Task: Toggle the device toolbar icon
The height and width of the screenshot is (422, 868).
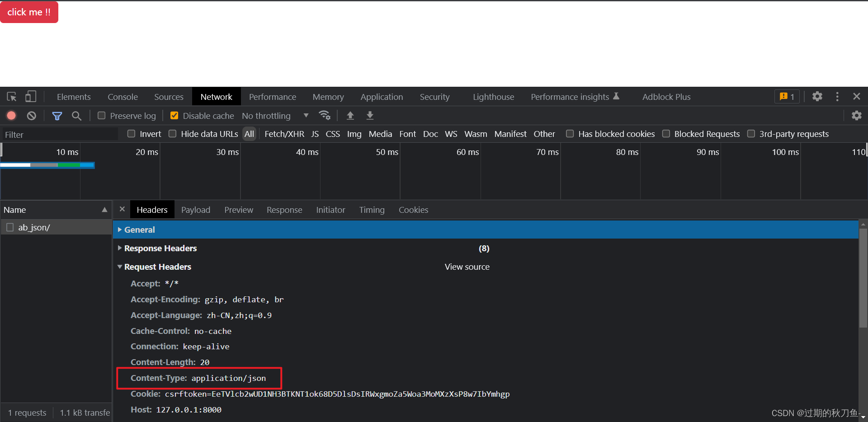Action: click(x=31, y=97)
